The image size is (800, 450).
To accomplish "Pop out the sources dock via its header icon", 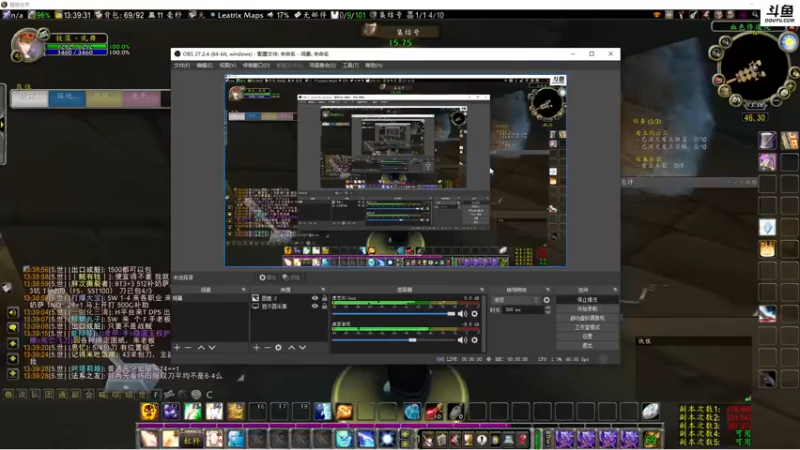I will point(323,290).
